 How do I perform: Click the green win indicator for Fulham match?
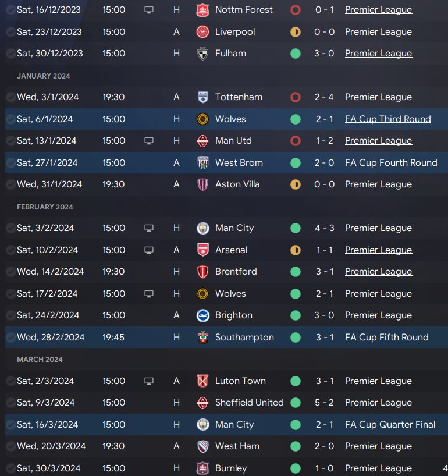[x=296, y=54]
